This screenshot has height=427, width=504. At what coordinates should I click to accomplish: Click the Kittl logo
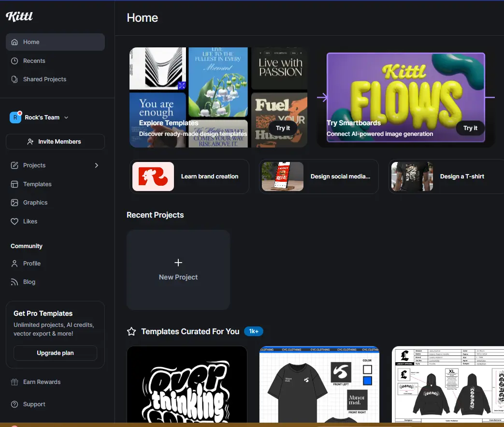(x=19, y=16)
